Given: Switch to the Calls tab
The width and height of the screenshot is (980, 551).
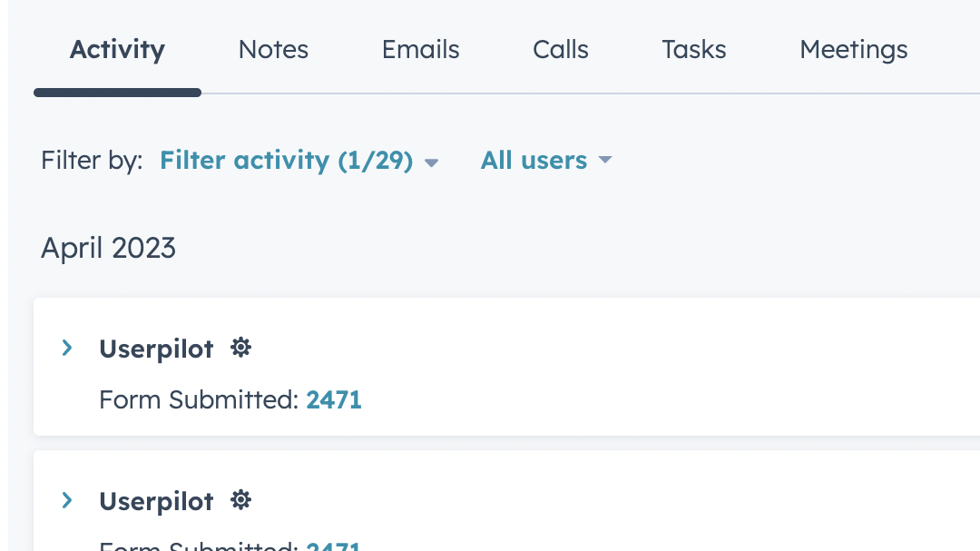Looking at the screenshot, I should (x=560, y=50).
